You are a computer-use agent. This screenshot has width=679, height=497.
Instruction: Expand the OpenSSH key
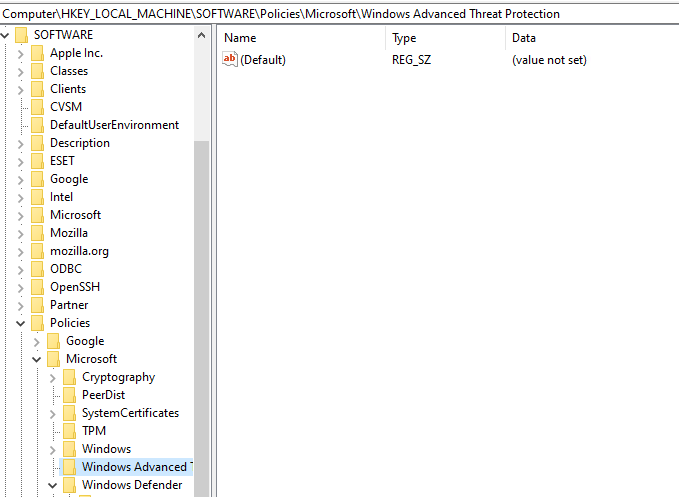(x=21, y=287)
